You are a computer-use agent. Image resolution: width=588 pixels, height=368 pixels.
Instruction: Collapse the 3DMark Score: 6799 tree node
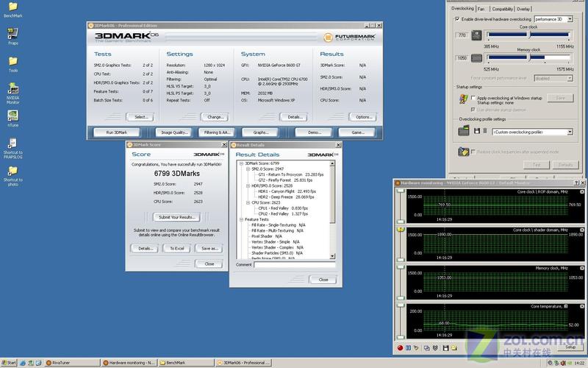241,163
